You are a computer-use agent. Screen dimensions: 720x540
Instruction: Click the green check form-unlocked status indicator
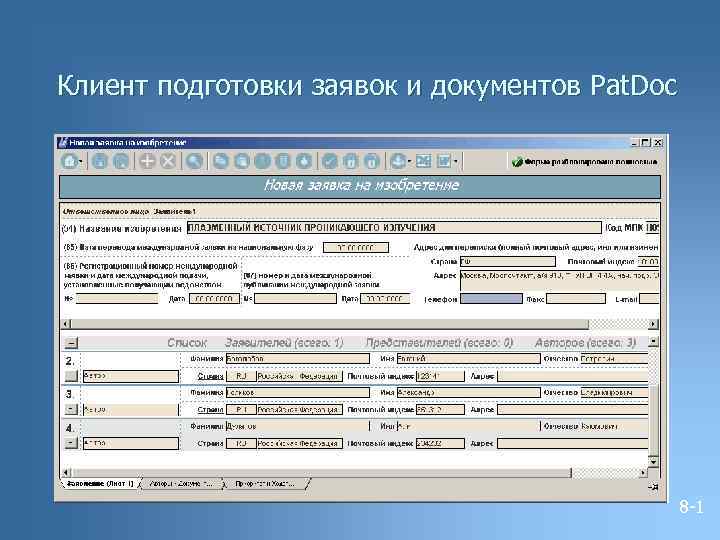coord(585,162)
